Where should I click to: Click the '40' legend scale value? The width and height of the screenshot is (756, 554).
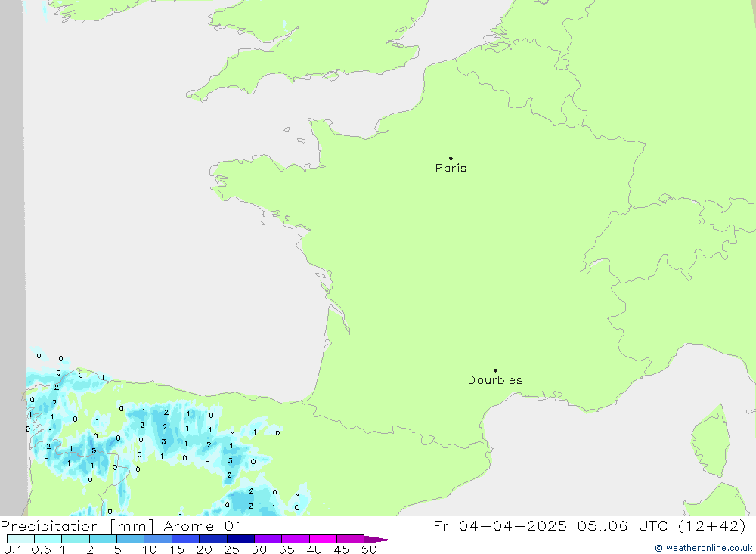point(314,549)
